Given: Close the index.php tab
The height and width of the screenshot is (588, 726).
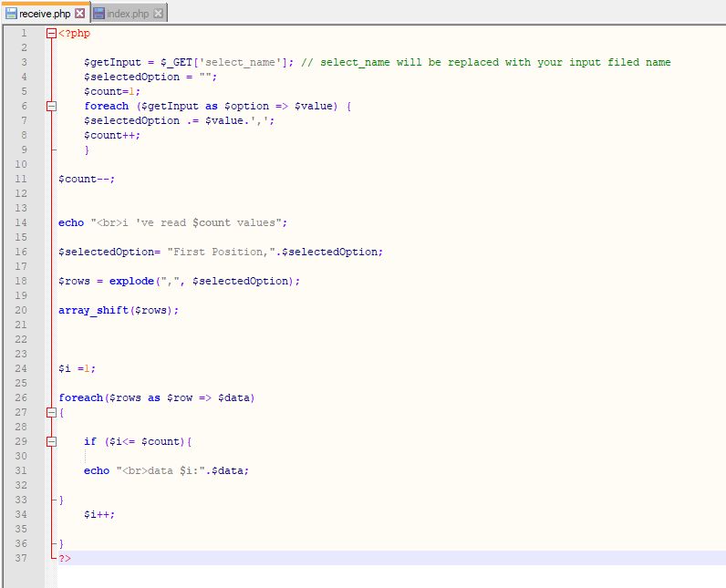Looking at the screenshot, I should (x=158, y=13).
